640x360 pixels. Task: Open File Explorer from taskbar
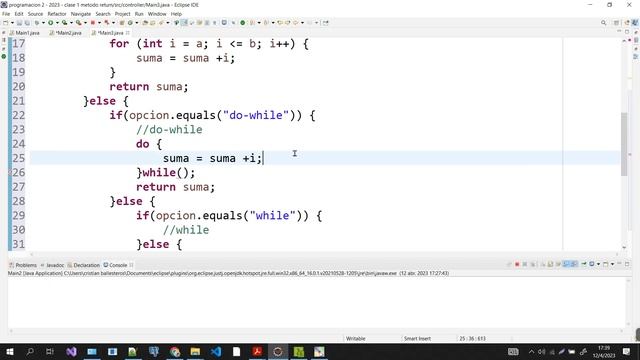[195, 351]
